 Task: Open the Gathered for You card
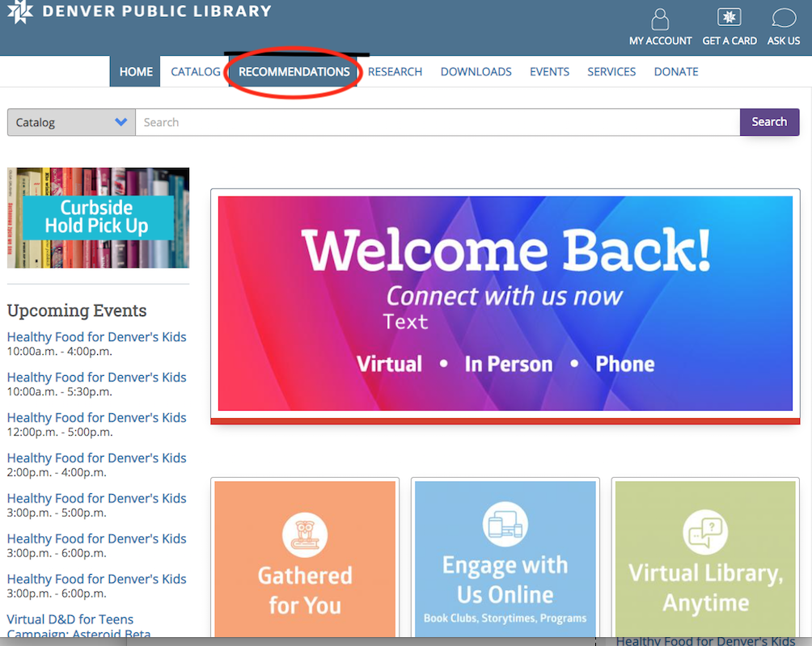305,559
